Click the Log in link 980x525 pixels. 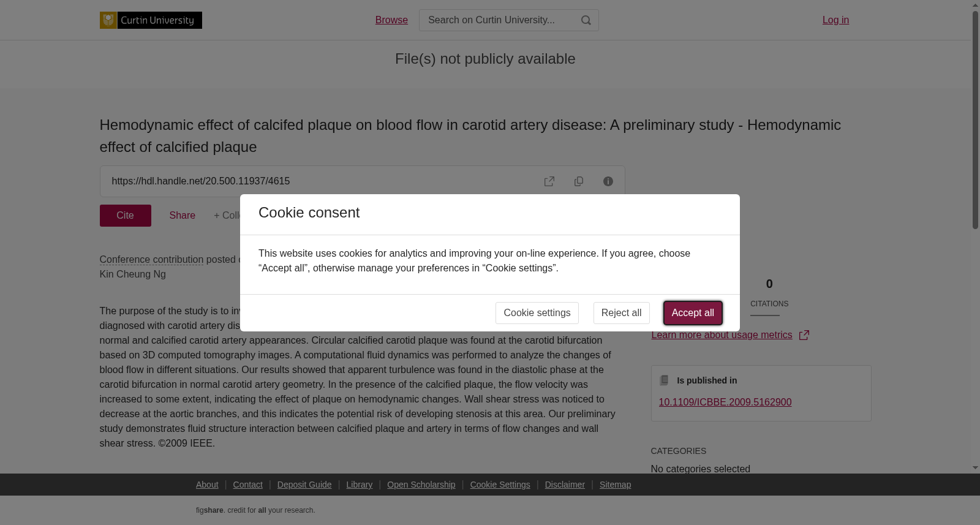pos(835,20)
